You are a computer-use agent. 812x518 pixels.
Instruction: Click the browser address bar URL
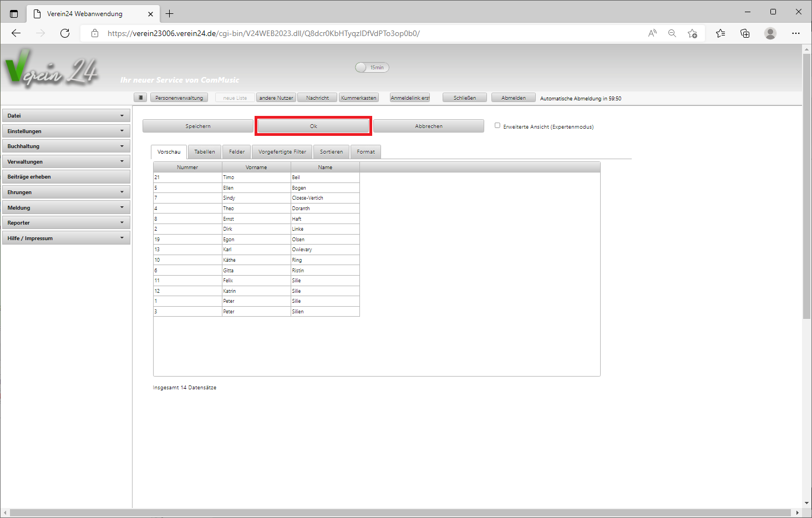tap(263, 33)
